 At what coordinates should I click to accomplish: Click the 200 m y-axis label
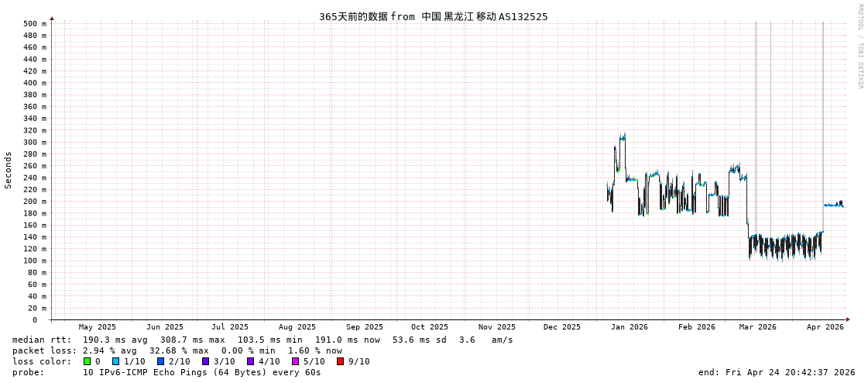[x=34, y=202]
